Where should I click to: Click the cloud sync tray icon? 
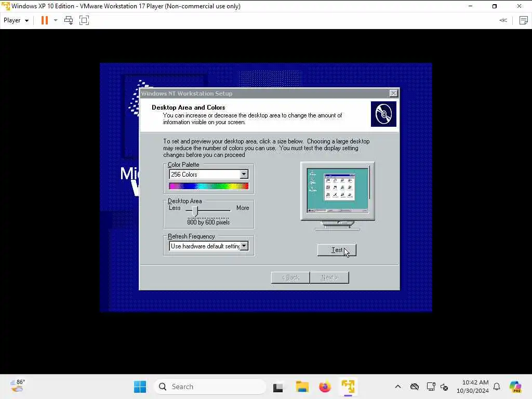[x=415, y=387]
